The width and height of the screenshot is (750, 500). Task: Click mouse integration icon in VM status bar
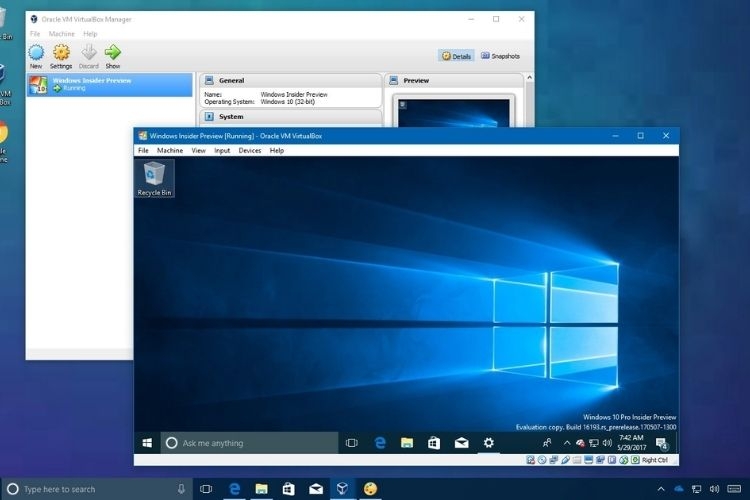pos(624,460)
